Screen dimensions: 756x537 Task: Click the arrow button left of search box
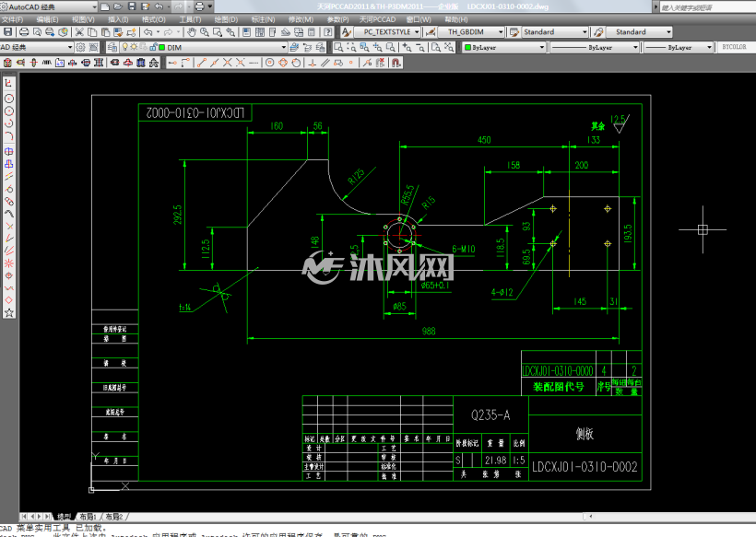click(656, 6)
